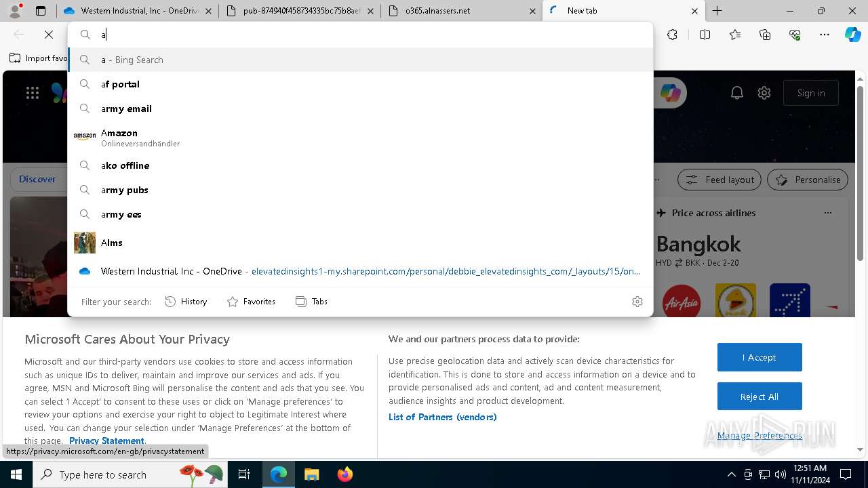Image resolution: width=868 pixels, height=488 pixels.
Task: Open the Price across airlines ellipsis menu
Action: 827,213
